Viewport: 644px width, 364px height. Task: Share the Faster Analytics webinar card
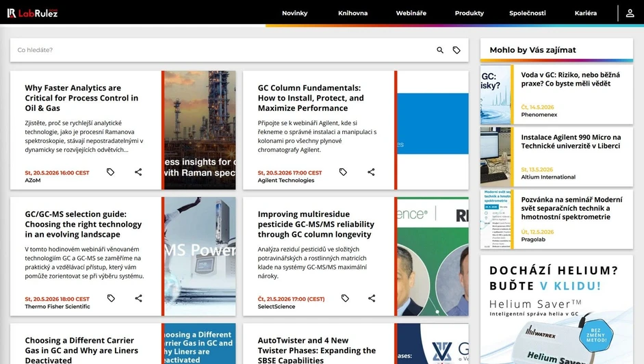138,172
